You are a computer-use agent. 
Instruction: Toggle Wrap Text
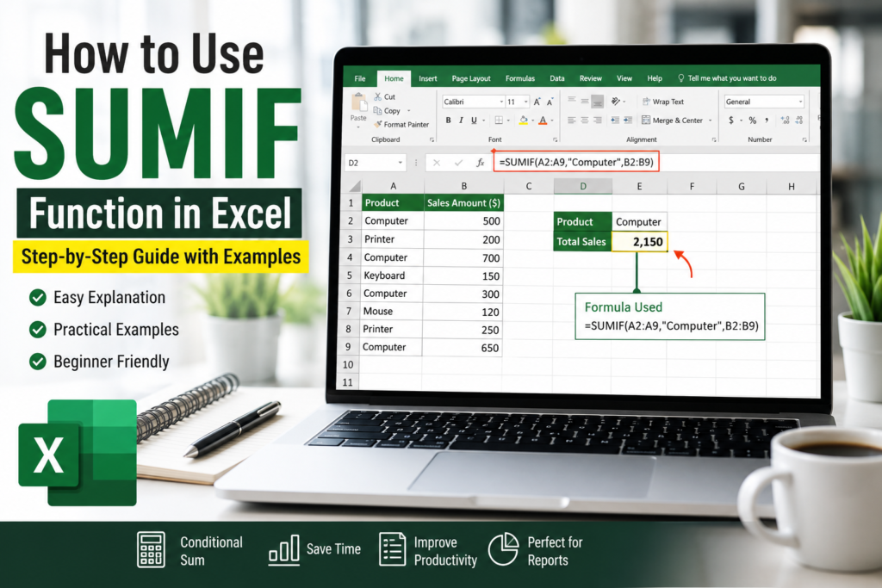[662, 102]
